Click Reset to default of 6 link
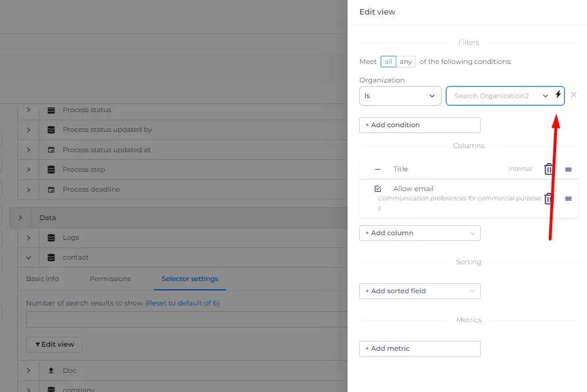The width and height of the screenshot is (587, 392). pos(182,303)
